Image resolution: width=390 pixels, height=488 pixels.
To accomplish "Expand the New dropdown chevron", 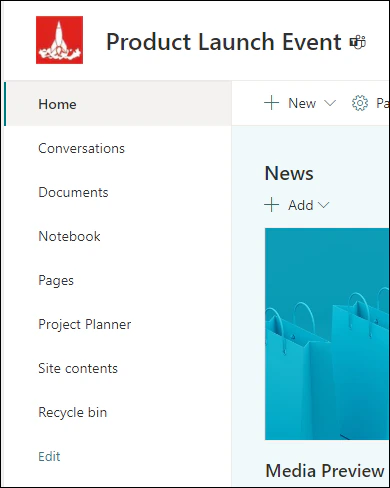I will (330, 103).
